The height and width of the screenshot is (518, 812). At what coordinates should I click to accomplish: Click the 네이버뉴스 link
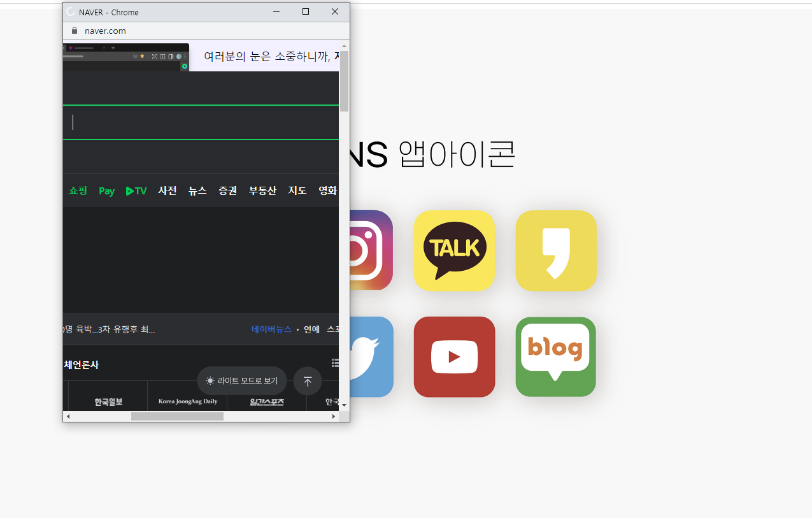tap(271, 329)
